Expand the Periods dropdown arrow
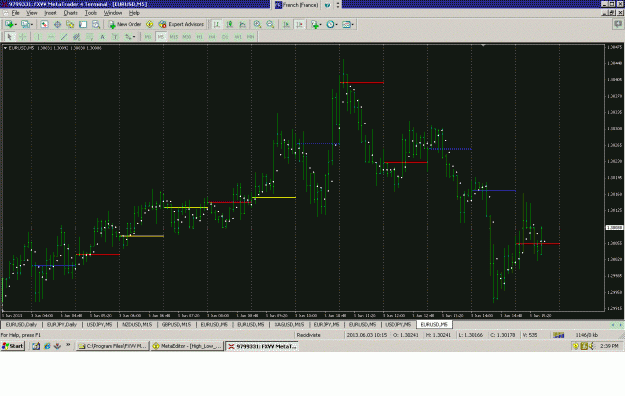Viewport: 625px width, 396px height. click(x=336, y=25)
